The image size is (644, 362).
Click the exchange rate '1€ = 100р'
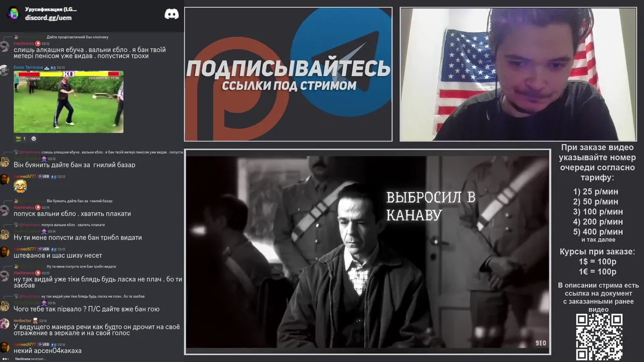tap(598, 271)
